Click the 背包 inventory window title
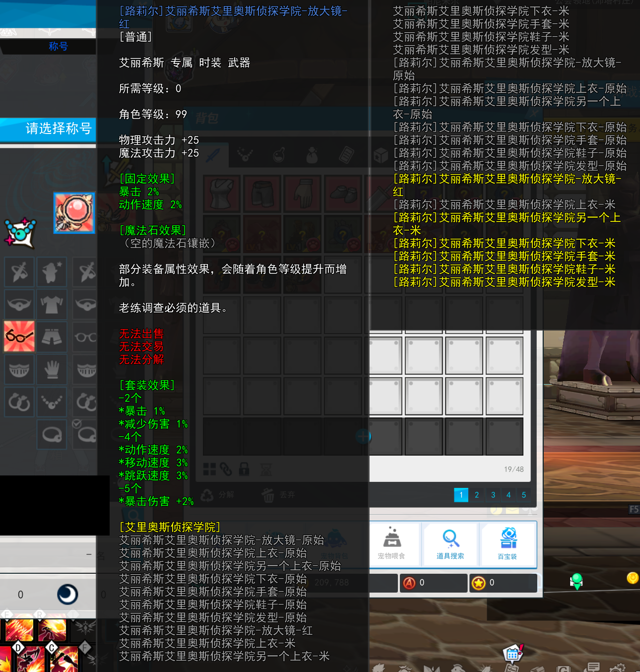The width and height of the screenshot is (640, 672). point(207,118)
